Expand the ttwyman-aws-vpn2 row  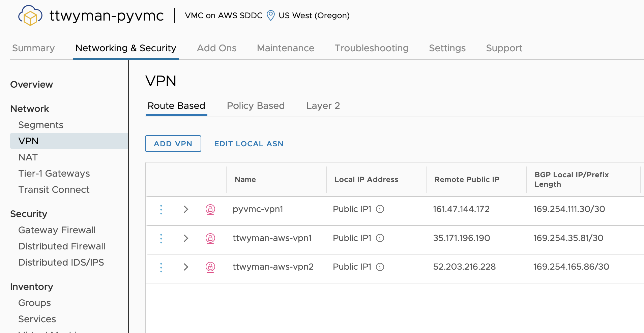[x=186, y=267]
